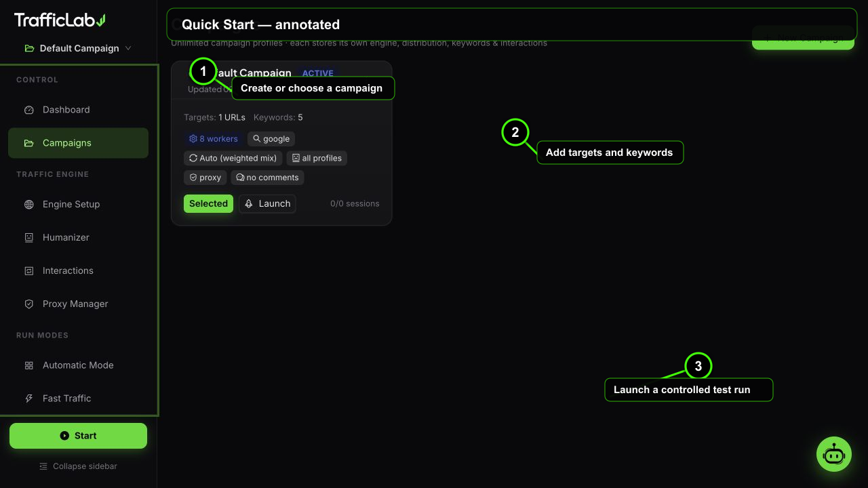
Task: Open the Interactions page
Action: [78, 270]
